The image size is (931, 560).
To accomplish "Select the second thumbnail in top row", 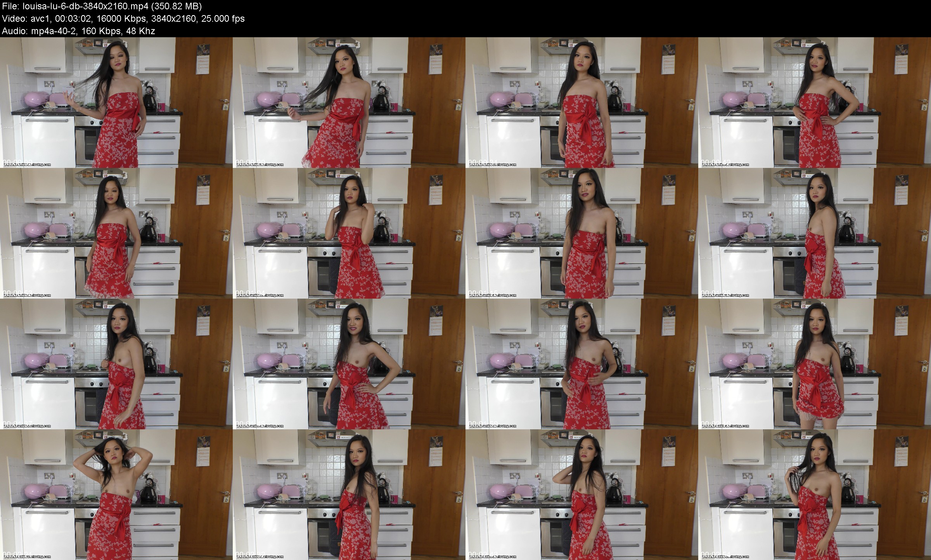I will [x=349, y=102].
